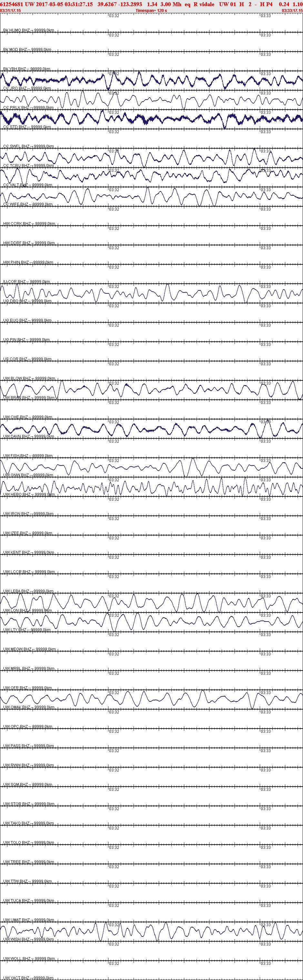Image resolution: width=303 pixels, height=980 pixels.
Task: Select the HW PHIN BHZ station label
Action: [28, 262]
